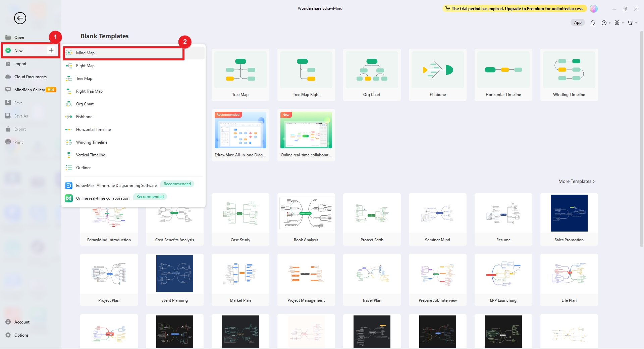Click the Winding Timeline icon in the list
644x349 pixels.
[x=69, y=142]
